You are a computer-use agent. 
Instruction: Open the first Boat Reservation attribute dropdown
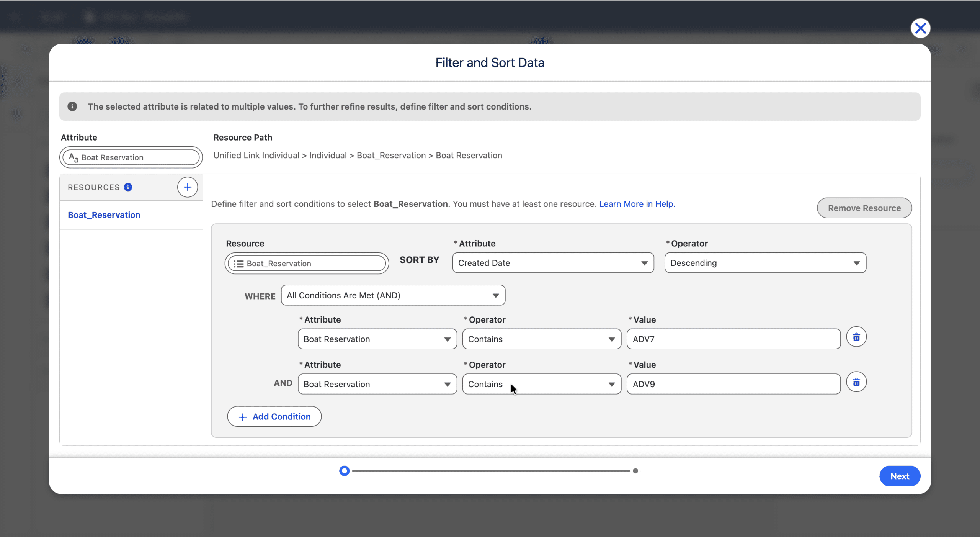[377, 339]
